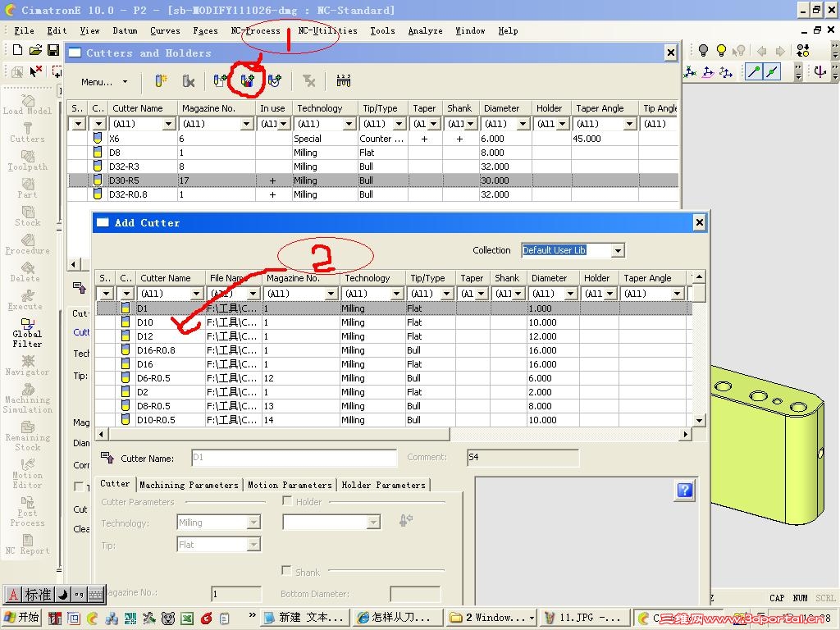Click the Cutter Name input field
This screenshot has height=630, width=840.
pos(294,458)
